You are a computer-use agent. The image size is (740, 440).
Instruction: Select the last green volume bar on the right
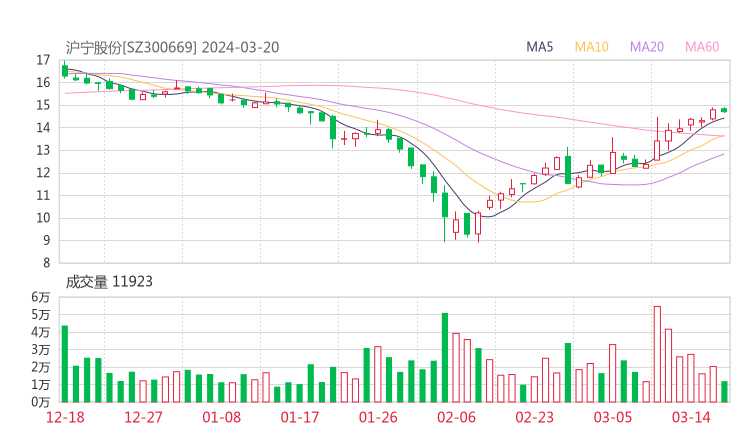(724, 392)
